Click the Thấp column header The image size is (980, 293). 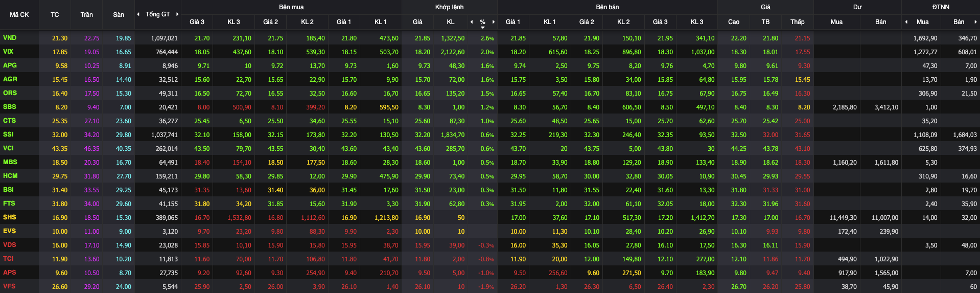click(798, 22)
